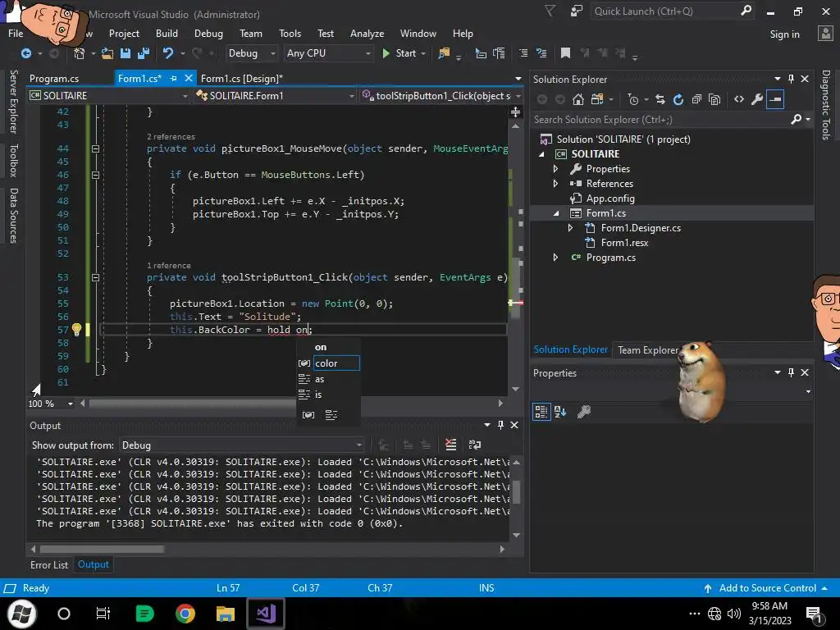Click the Alphabetical sort icon in Properties panel

click(x=560, y=412)
